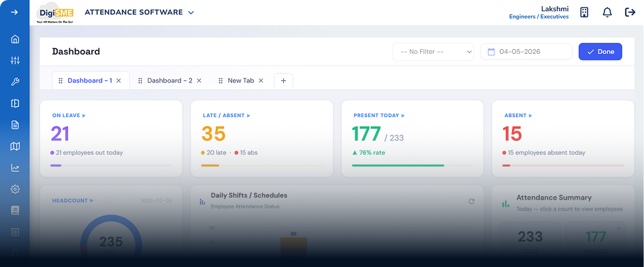Click the Done button

point(600,52)
